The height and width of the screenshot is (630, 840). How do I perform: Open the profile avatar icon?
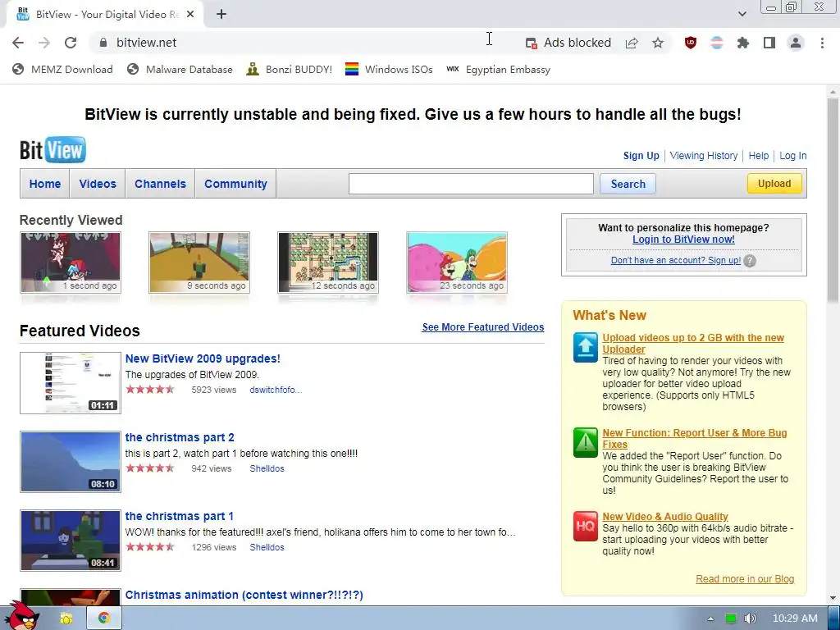tap(796, 43)
